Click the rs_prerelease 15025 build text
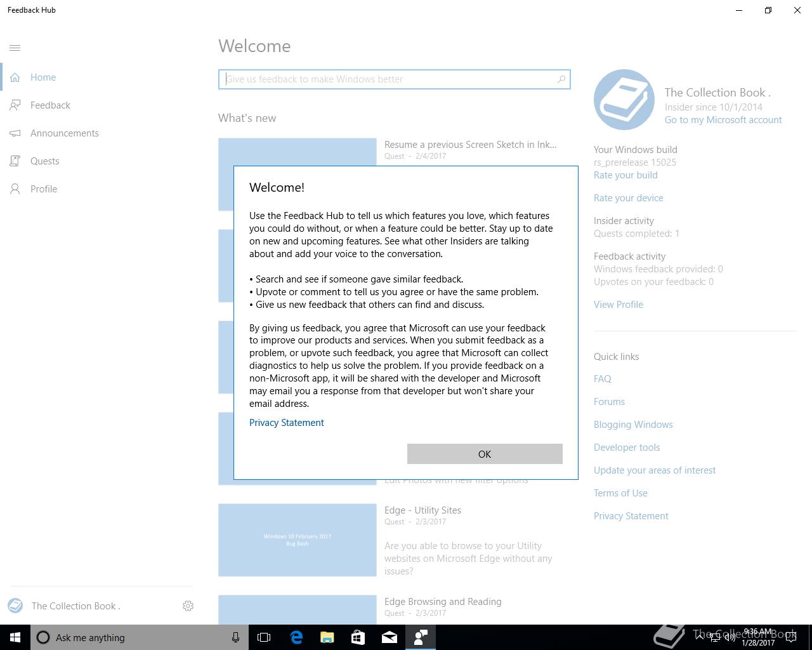The width and height of the screenshot is (812, 650). point(635,162)
